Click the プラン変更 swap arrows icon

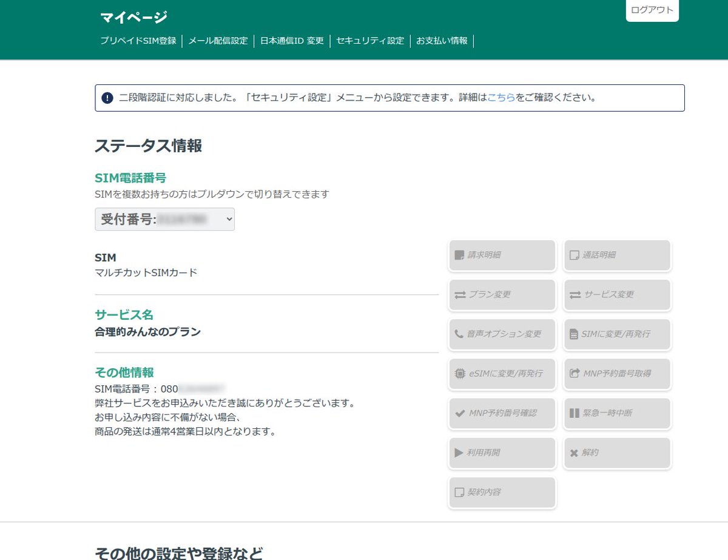460,295
